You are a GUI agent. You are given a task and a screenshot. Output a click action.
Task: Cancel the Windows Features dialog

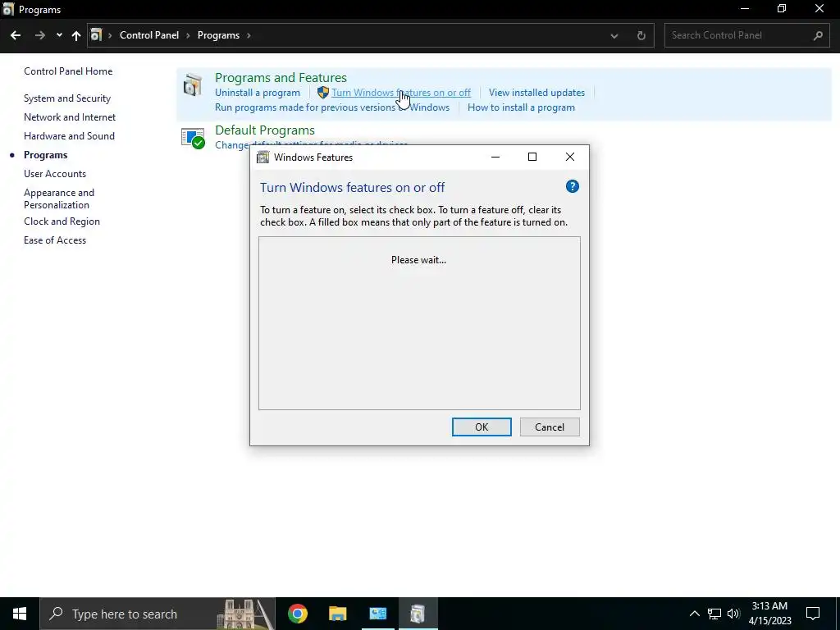click(x=550, y=427)
